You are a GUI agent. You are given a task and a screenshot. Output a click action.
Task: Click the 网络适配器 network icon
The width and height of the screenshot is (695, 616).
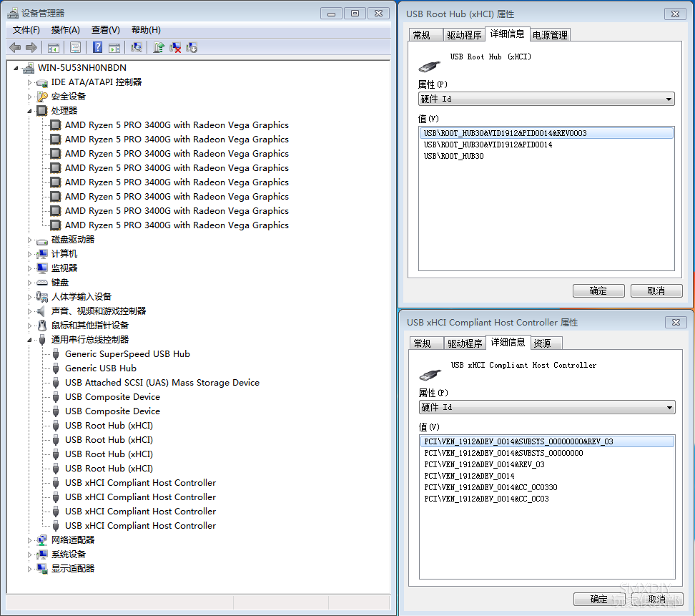[x=42, y=539]
